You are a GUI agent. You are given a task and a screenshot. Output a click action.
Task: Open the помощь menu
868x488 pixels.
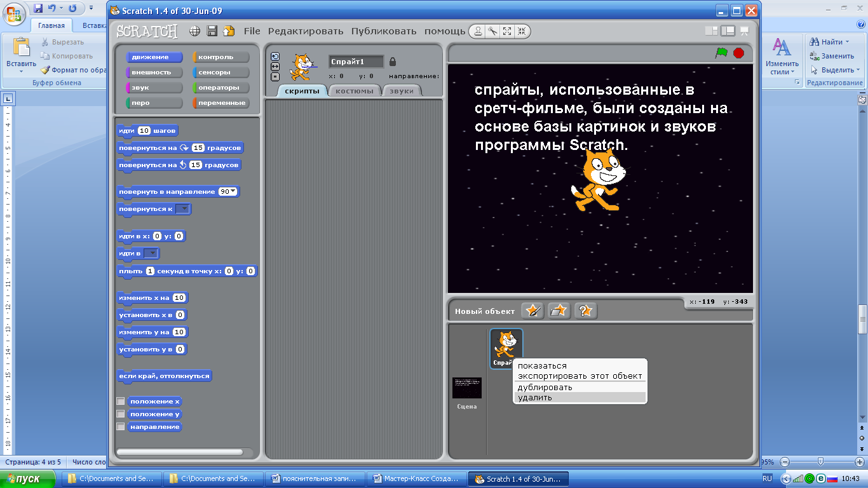click(x=445, y=31)
